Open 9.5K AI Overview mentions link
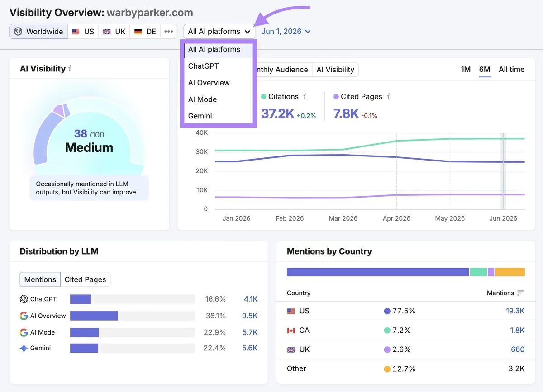Screen dimensions: 543x392 (x=250, y=316)
